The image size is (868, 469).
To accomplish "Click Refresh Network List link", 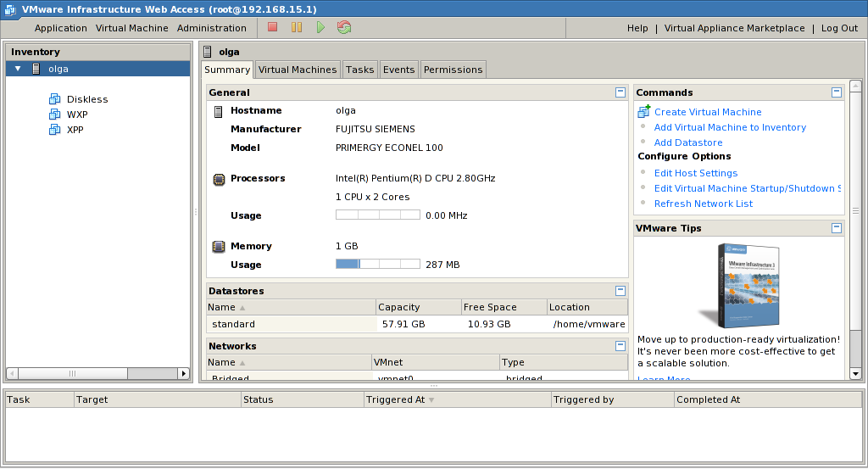I will 703,204.
